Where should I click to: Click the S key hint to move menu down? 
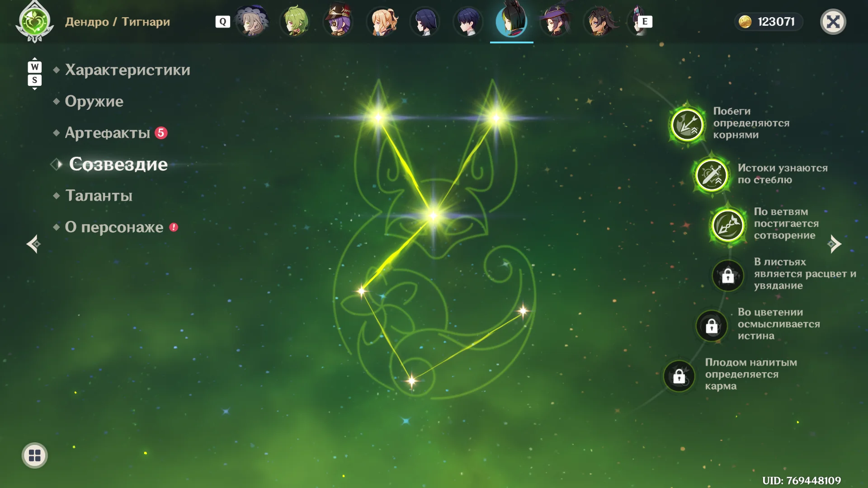pos(35,80)
